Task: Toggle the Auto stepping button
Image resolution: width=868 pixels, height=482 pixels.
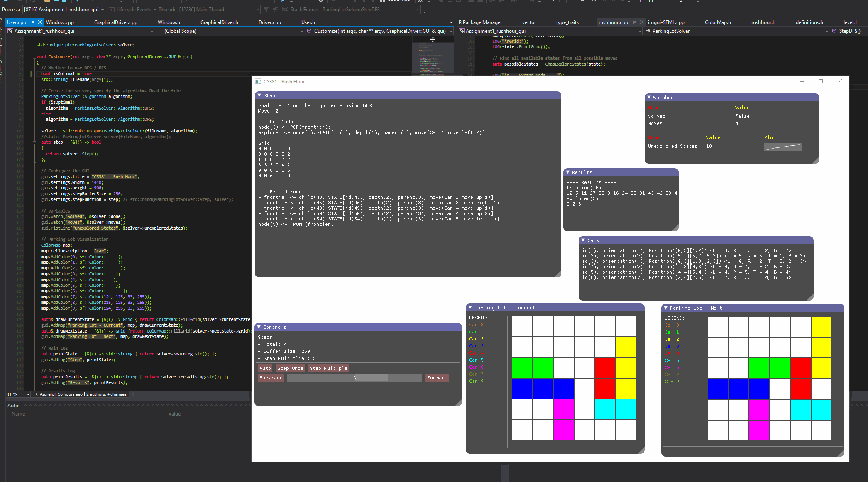Action: point(265,368)
